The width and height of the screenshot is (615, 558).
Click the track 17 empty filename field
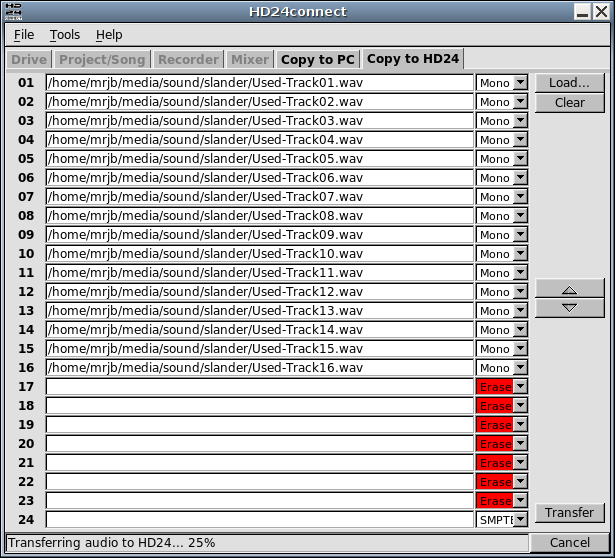pos(259,387)
